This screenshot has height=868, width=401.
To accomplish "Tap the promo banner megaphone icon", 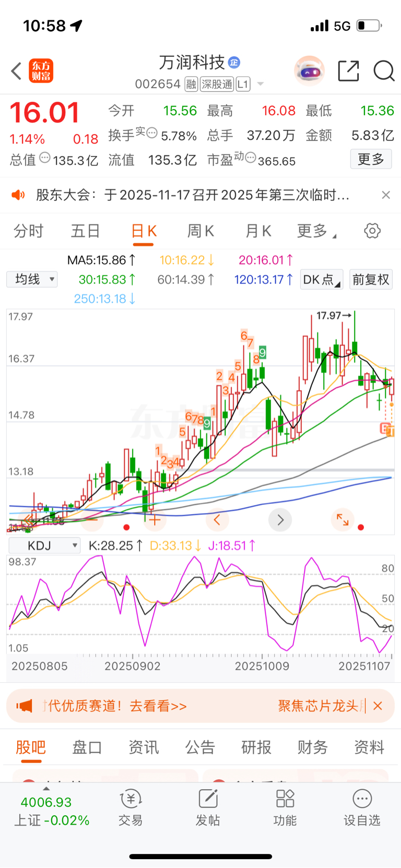I will (25, 706).
